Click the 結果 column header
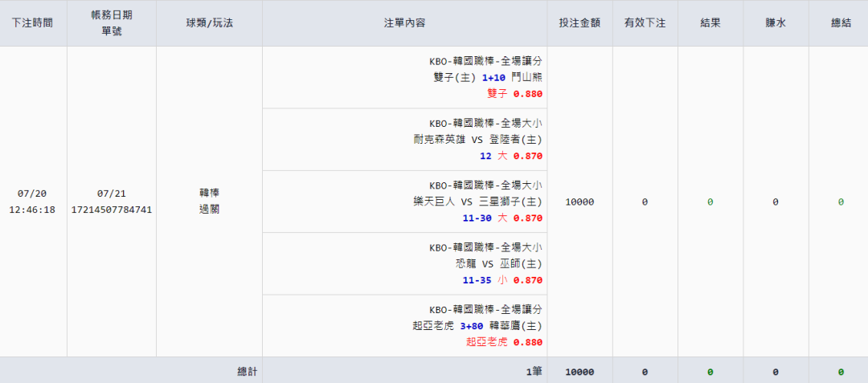 tap(710, 23)
